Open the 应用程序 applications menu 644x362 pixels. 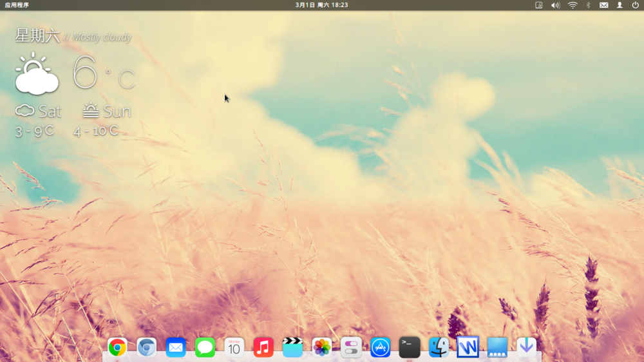[17, 5]
